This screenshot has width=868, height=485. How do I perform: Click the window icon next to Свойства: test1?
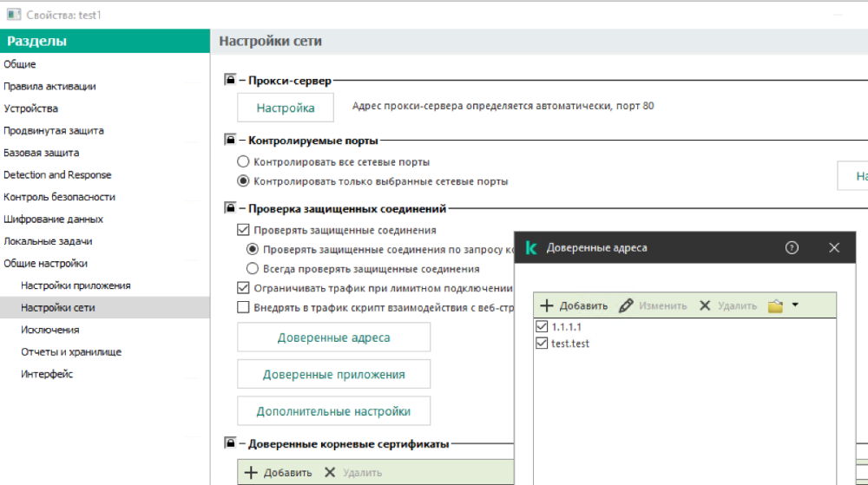14,15
